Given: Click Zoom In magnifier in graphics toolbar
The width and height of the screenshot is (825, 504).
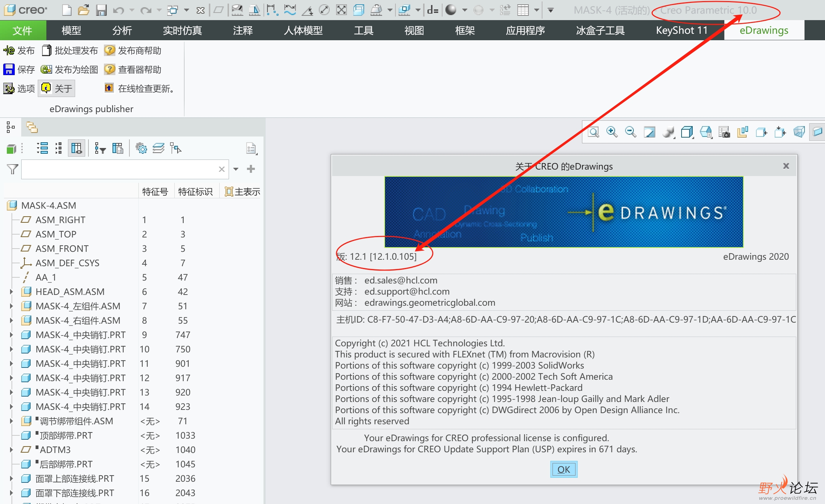Looking at the screenshot, I should [612, 132].
